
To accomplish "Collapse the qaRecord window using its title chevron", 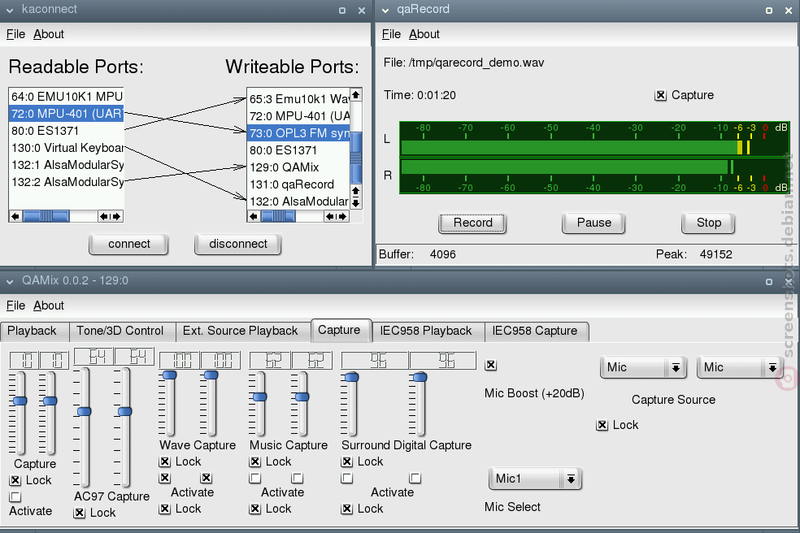I will point(385,10).
